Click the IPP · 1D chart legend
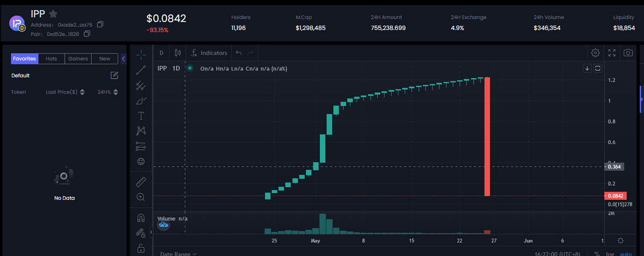Image resolution: width=644 pixels, height=256 pixels. (169, 69)
